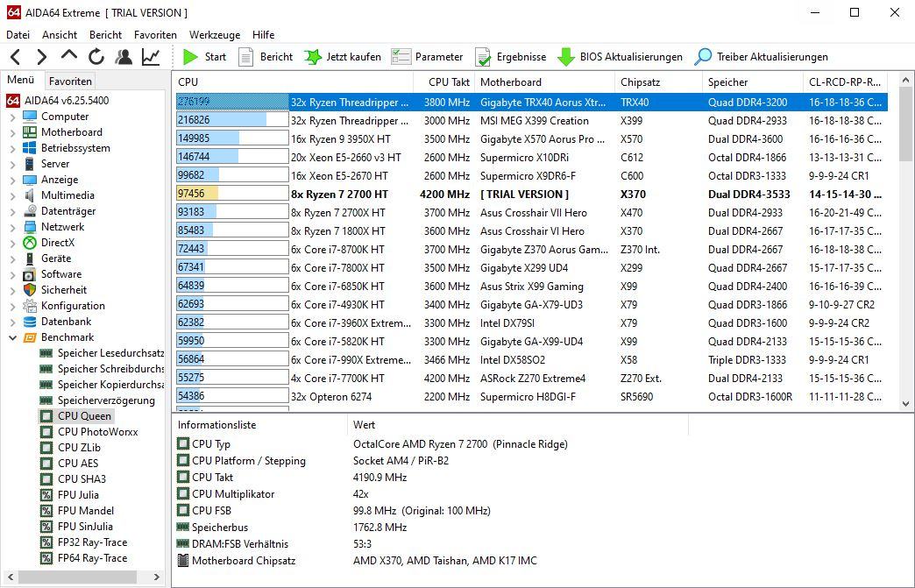Select the 16x Ryzen 9 3950X HT row
Screen dimensions: 915x588
coord(532,138)
